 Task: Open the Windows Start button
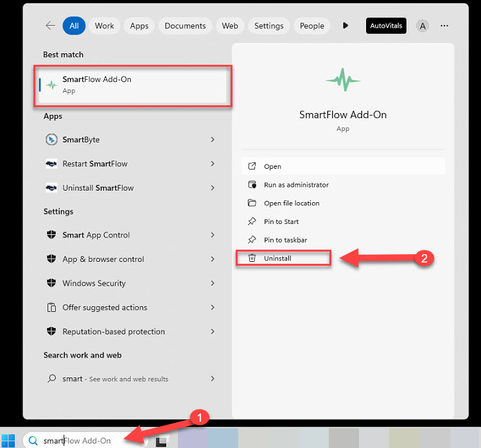click(8, 441)
